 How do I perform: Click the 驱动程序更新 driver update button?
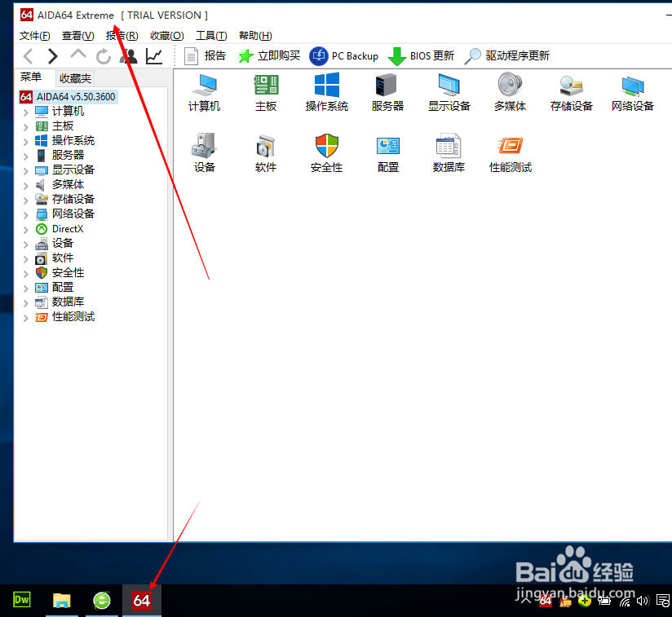(507, 56)
